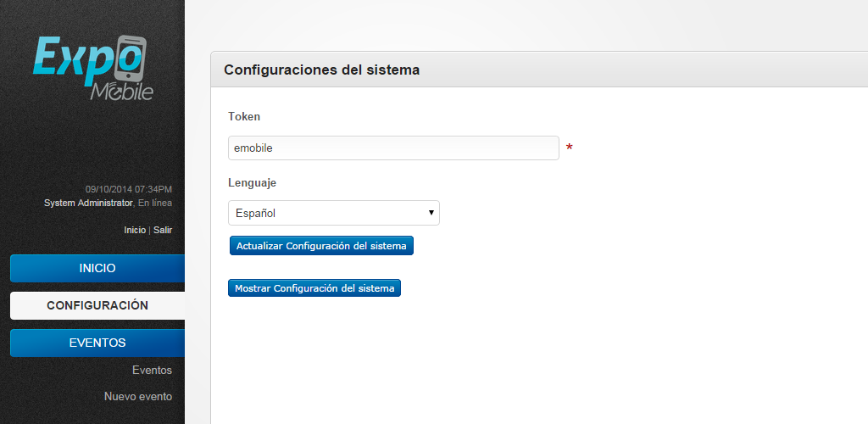868x424 pixels.
Task: Click the red required asterisk beside Token
Action: click(569, 148)
